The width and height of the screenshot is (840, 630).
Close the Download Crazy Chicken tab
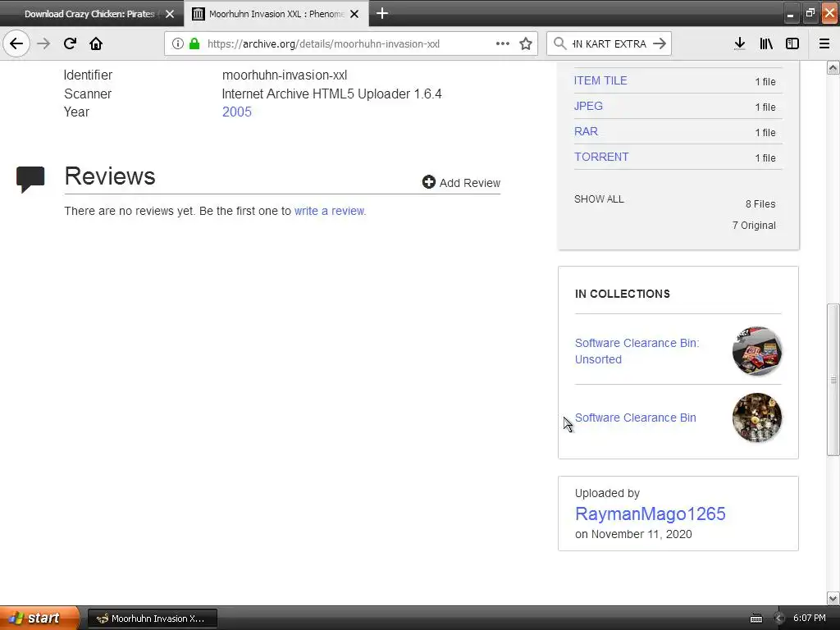[170, 14]
